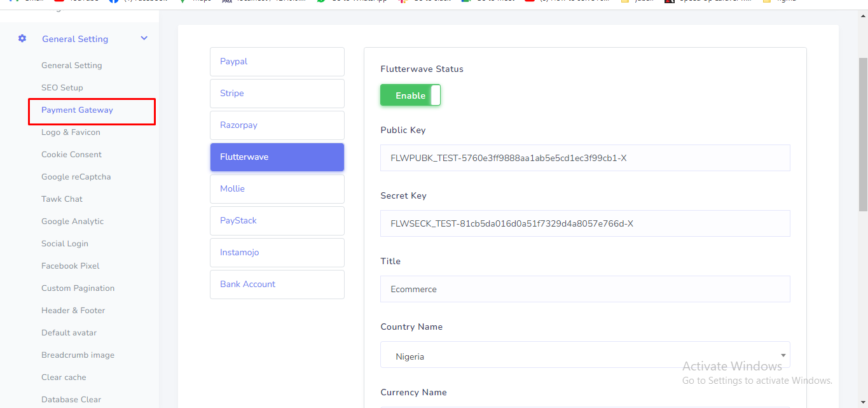Collapse the General Setting chevron
Image resolution: width=868 pixels, height=408 pixels.
144,39
